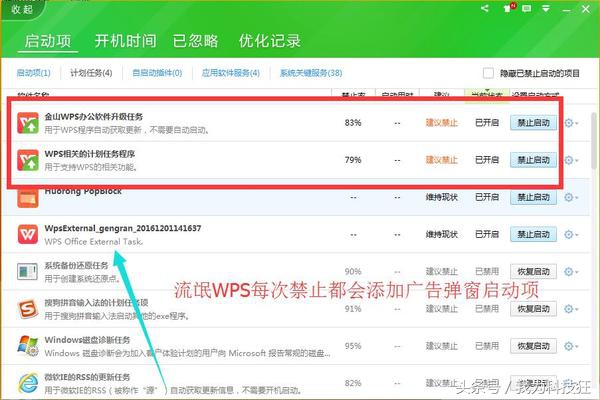
Task: Open gear settings dropdown for 搜狗拼音输入法
Action: [571, 309]
